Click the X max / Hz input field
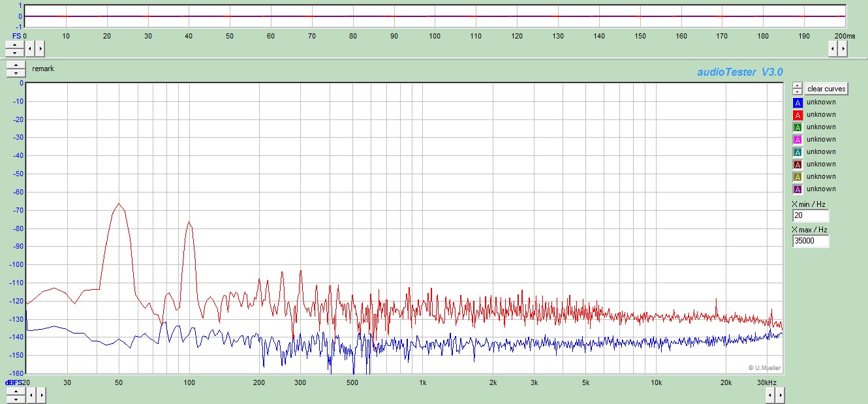The width and height of the screenshot is (868, 404). pos(811,241)
